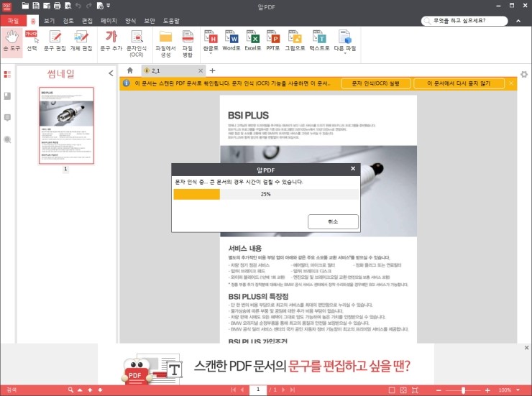Screen dimensions: 532x396
Task: Switch to the 보안 ribbon tab
Action: (x=150, y=21)
